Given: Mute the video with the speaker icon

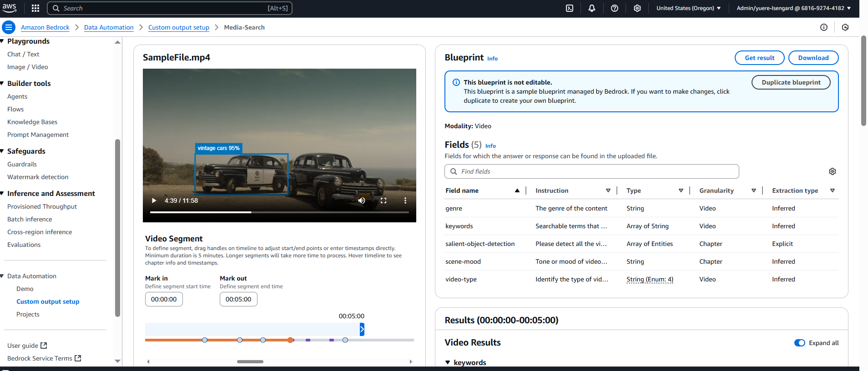Looking at the screenshot, I should pyautogui.click(x=362, y=201).
